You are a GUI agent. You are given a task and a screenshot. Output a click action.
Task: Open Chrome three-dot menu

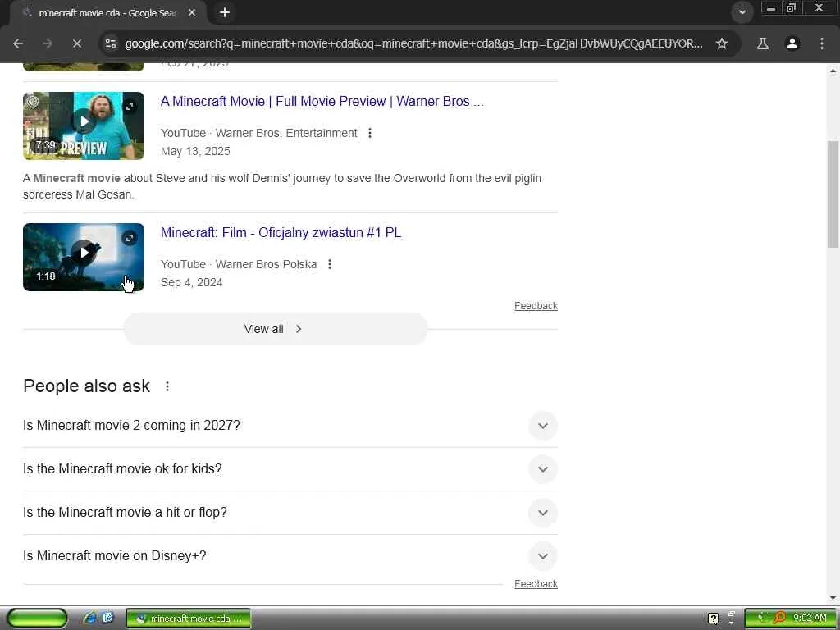click(822, 43)
